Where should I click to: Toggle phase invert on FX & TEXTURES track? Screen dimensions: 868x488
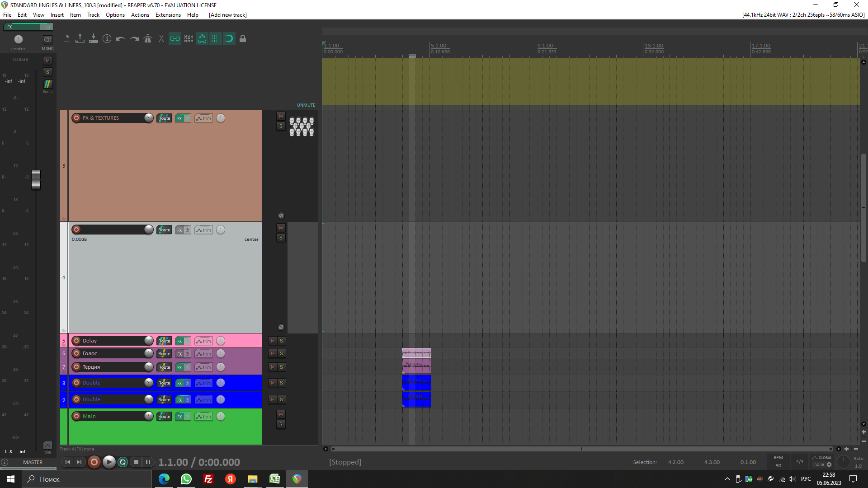point(281,216)
